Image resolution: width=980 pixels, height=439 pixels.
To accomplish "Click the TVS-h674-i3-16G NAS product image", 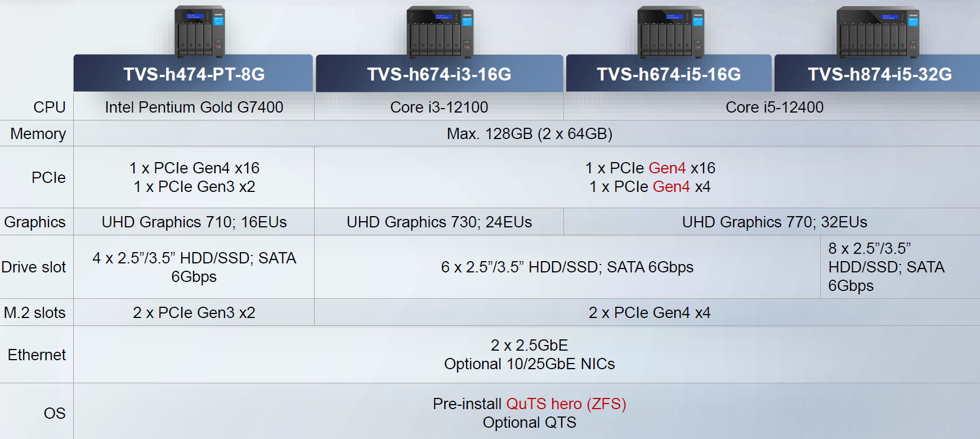I will (440, 32).
